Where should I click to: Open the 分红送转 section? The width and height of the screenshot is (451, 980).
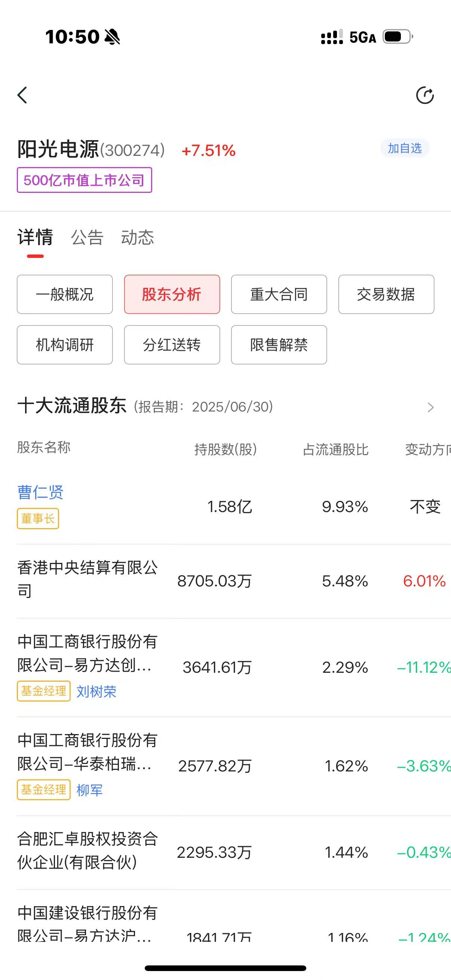click(172, 345)
